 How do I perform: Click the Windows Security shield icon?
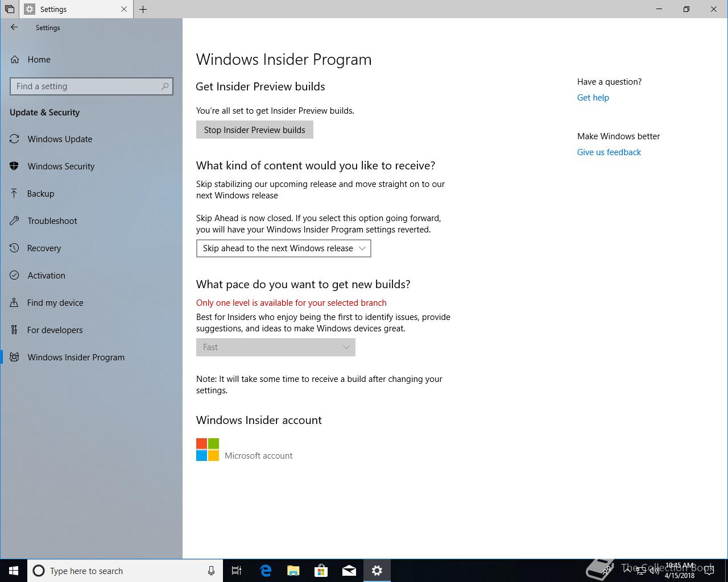coord(15,167)
